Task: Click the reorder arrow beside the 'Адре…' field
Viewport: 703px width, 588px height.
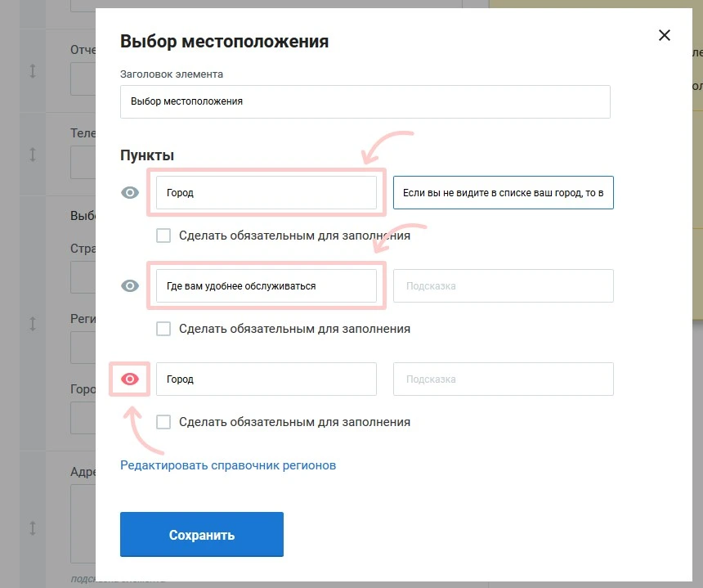Action: tap(33, 527)
